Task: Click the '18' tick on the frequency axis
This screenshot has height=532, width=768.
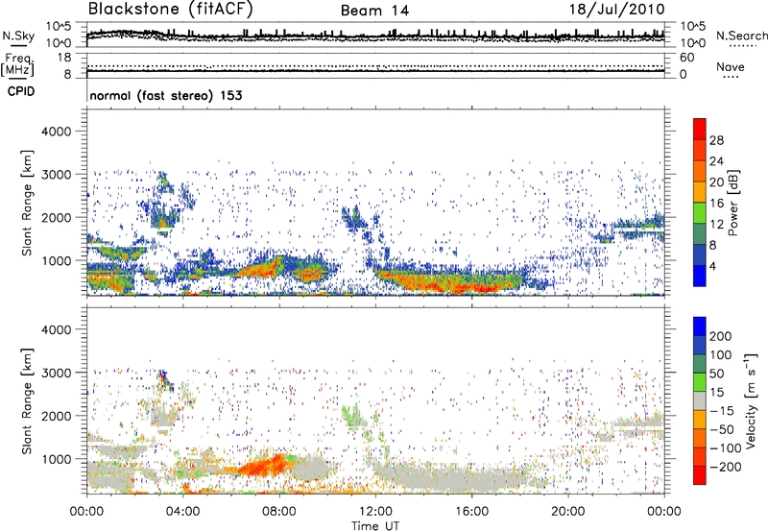Action: point(64,58)
